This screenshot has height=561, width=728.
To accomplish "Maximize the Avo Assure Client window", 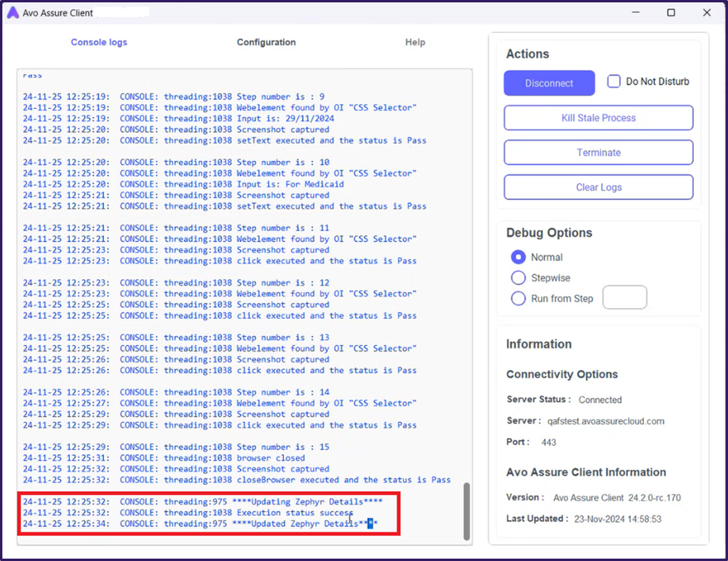I will pyautogui.click(x=671, y=13).
